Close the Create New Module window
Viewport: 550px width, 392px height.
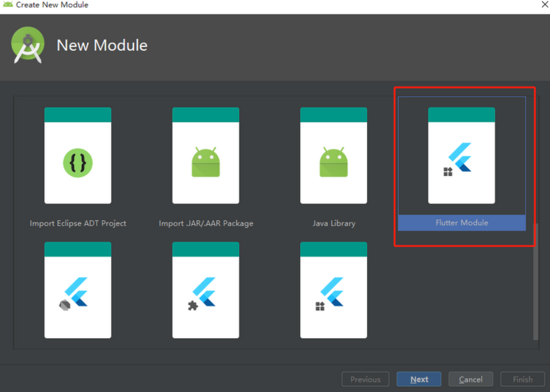(545, 5)
